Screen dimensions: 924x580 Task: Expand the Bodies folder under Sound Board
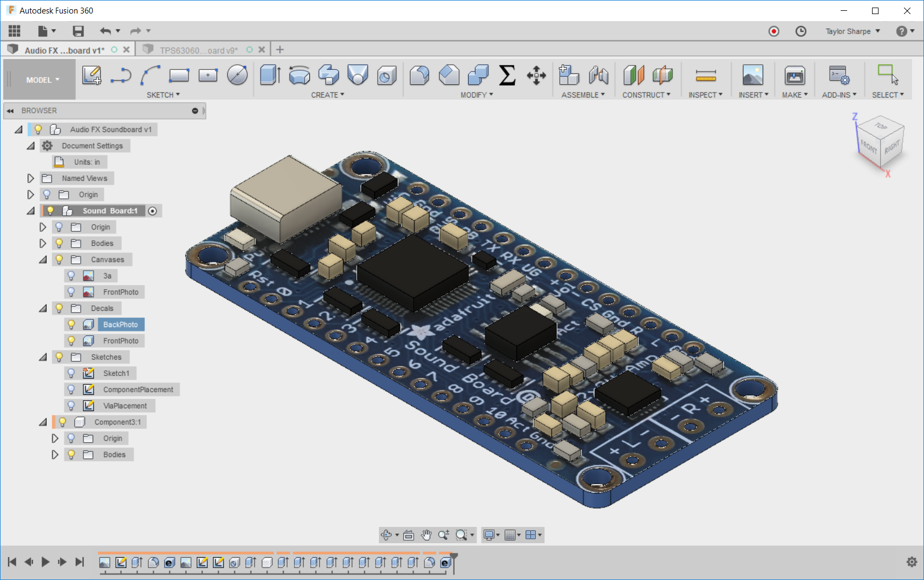(x=43, y=243)
